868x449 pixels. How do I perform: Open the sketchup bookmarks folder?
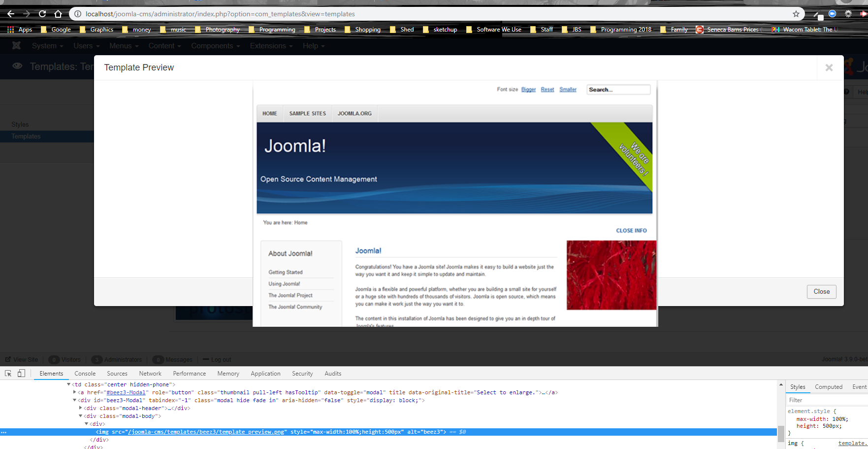click(440, 30)
